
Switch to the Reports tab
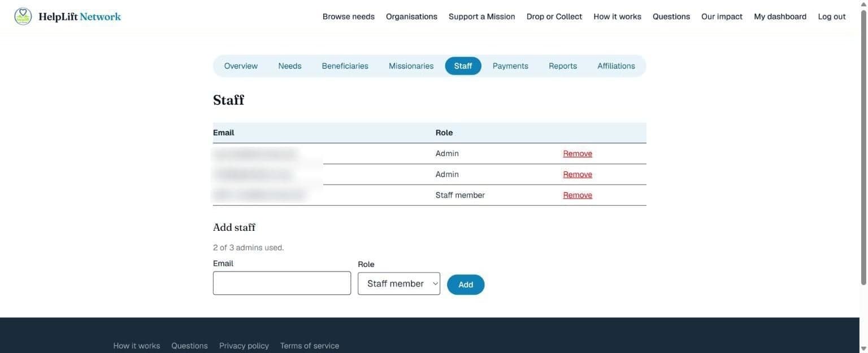pos(562,66)
